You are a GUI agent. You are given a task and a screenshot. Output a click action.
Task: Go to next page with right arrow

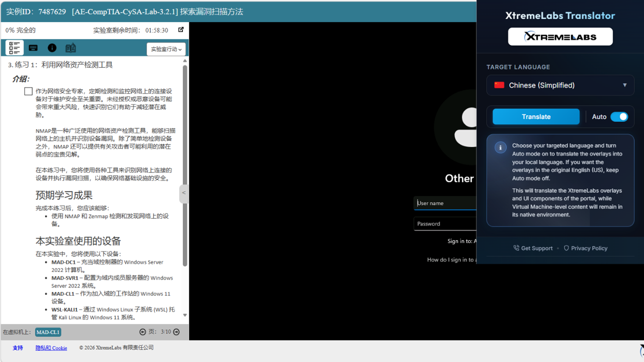tap(177, 332)
